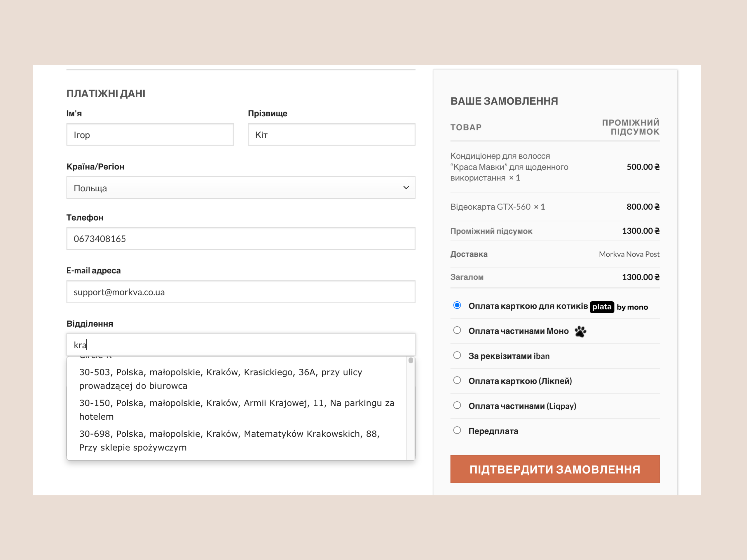Click the Телефон number field
747x560 pixels.
tap(240, 239)
